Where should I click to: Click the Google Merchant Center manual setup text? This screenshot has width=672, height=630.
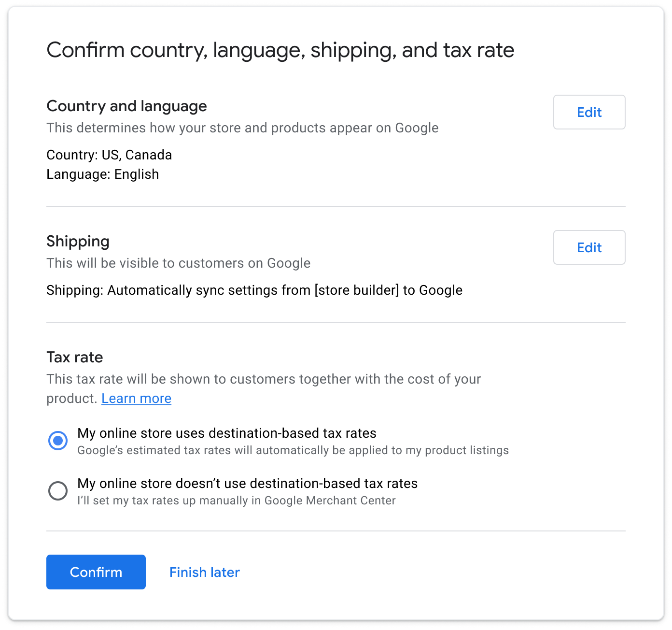coord(237,501)
